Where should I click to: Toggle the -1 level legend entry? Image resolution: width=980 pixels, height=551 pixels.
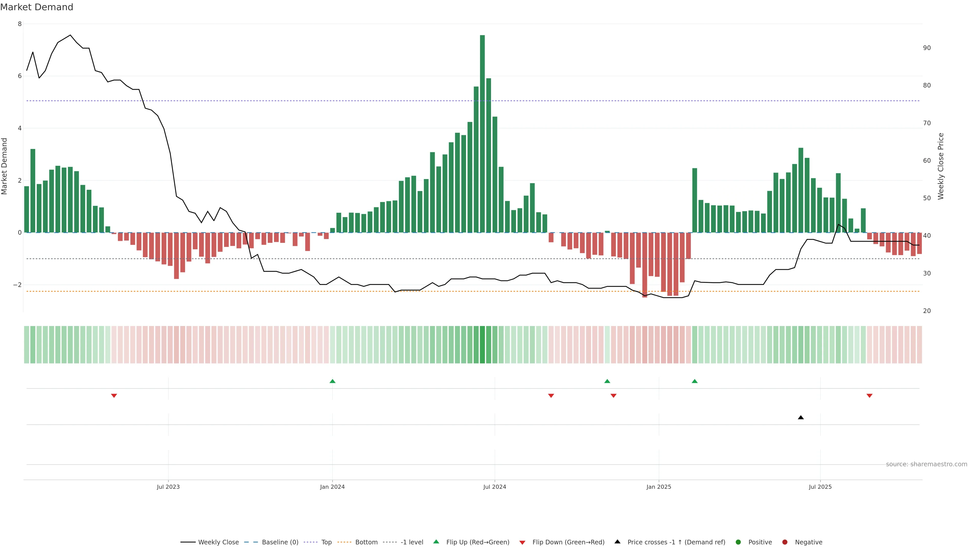tap(412, 542)
